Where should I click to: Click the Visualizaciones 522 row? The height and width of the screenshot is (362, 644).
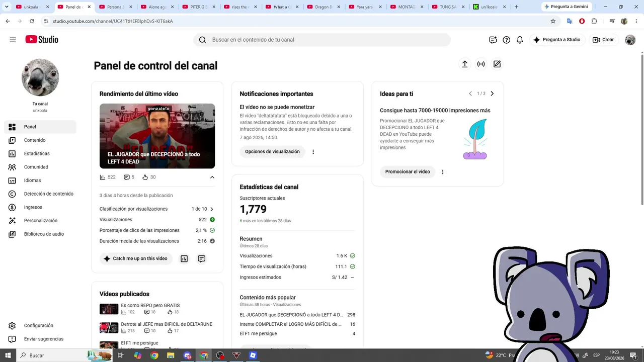pyautogui.click(x=157, y=220)
